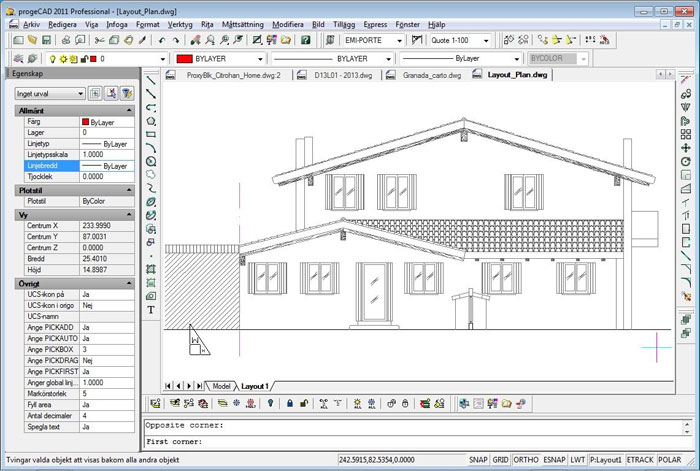Open the Quote 1-100 dimension style dropdown
This screenshot has height=471, width=700.
click(486, 40)
